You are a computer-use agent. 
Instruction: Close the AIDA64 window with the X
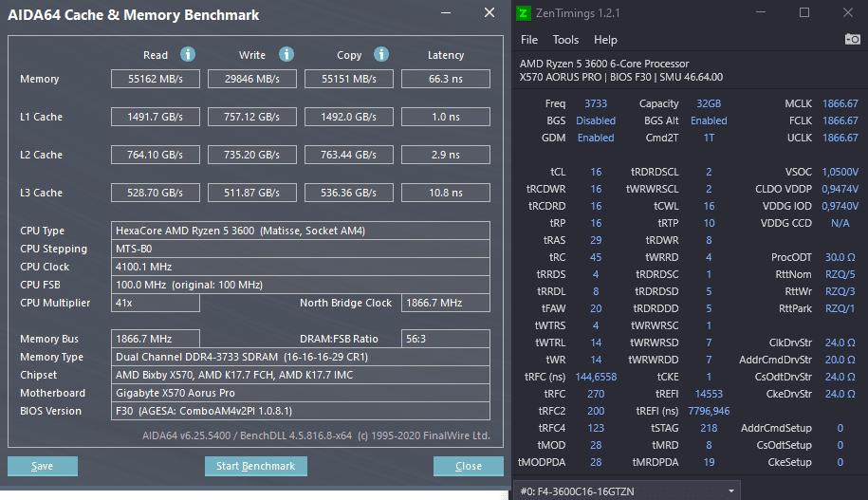[489, 12]
